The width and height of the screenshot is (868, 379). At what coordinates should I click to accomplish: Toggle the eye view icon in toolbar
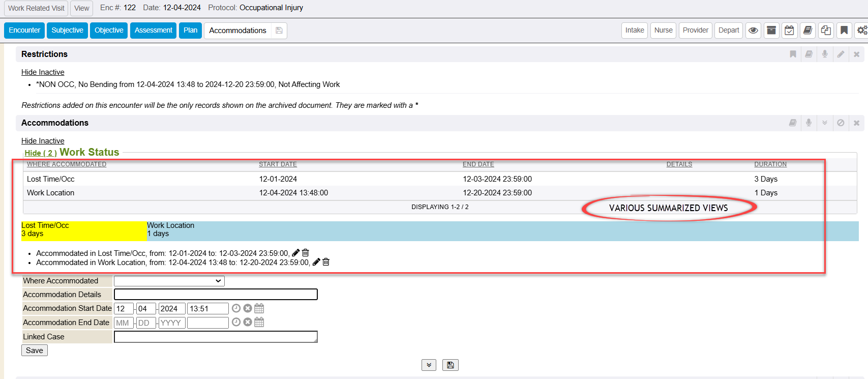(753, 31)
